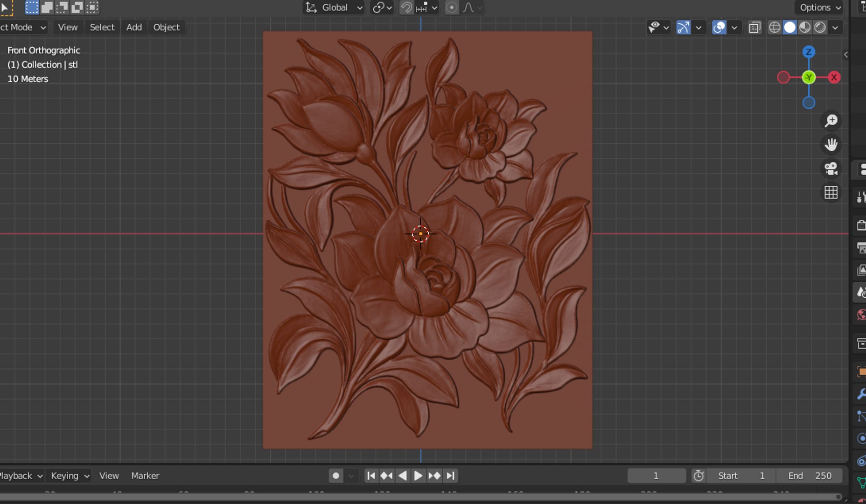Toggle viewport gizmos visibility
The height and width of the screenshot is (504, 866).
683,28
